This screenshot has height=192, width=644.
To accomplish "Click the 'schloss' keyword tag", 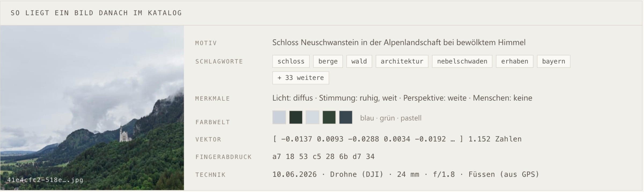I will click(291, 61).
